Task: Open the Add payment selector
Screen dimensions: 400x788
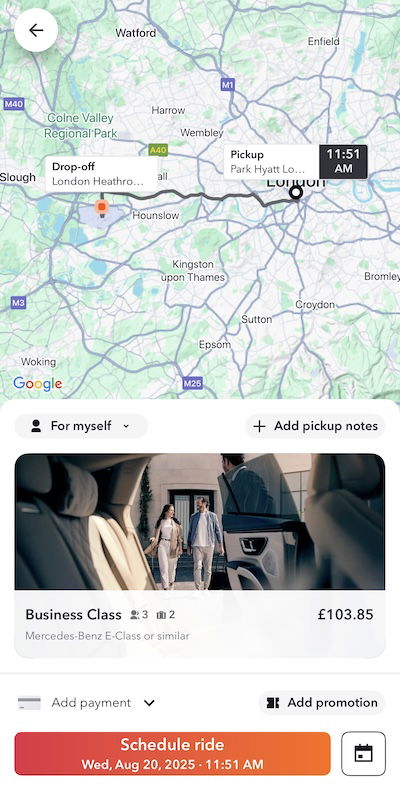Action: point(86,703)
